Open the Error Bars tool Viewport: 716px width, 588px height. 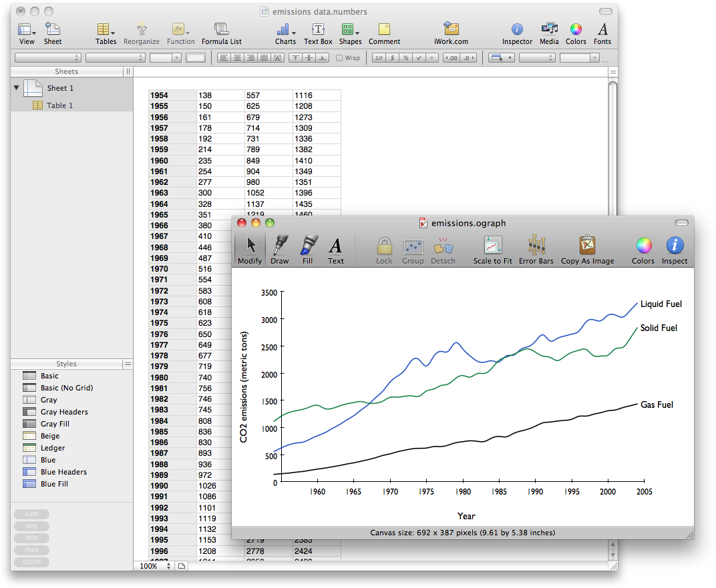536,246
